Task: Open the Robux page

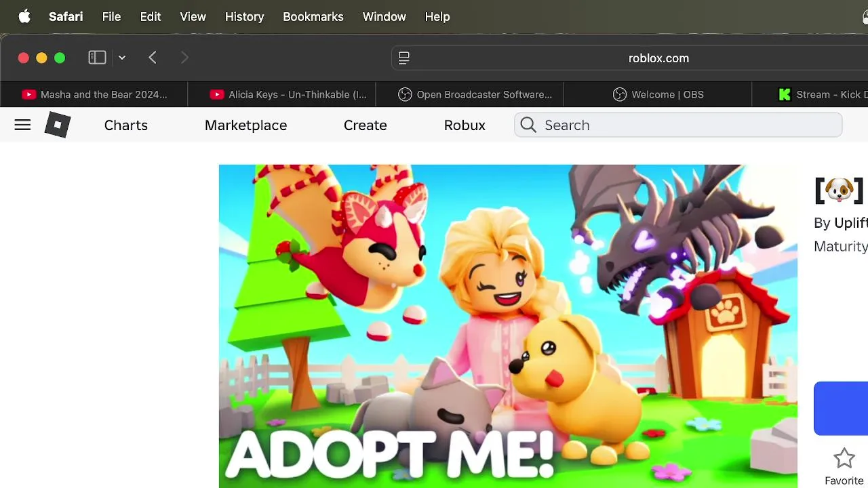Action: pos(465,125)
